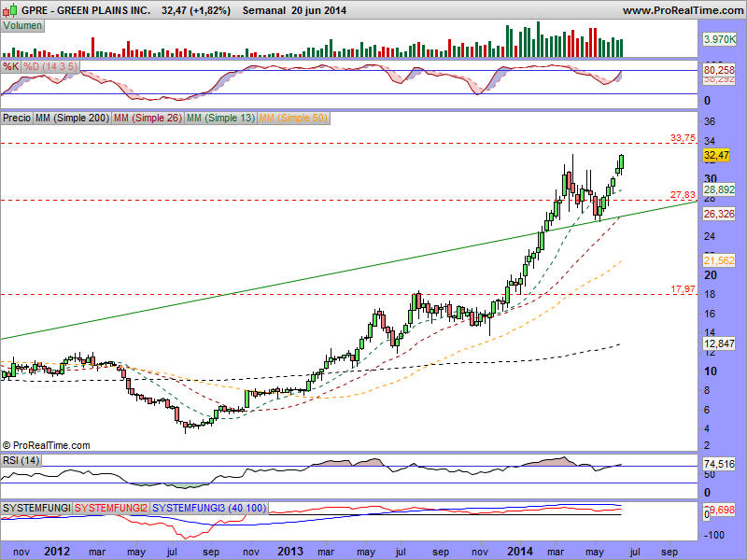Open the %D (14 3 5) settings label
The width and height of the screenshot is (747, 560).
click(x=50, y=66)
